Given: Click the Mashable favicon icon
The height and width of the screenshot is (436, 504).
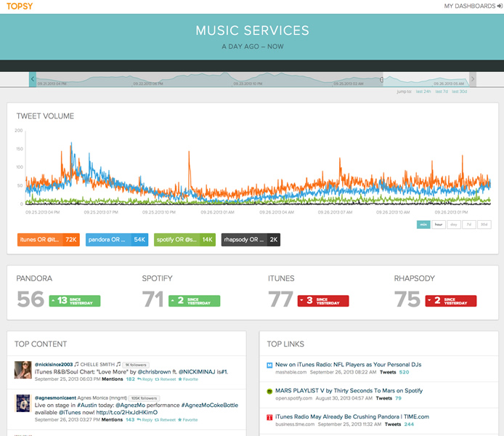Looking at the screenshot, I should point(269,366).
